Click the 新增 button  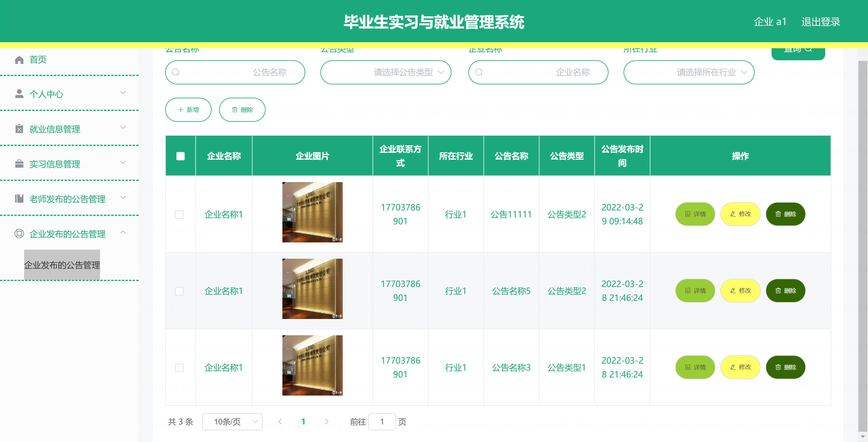pos(188,109)
